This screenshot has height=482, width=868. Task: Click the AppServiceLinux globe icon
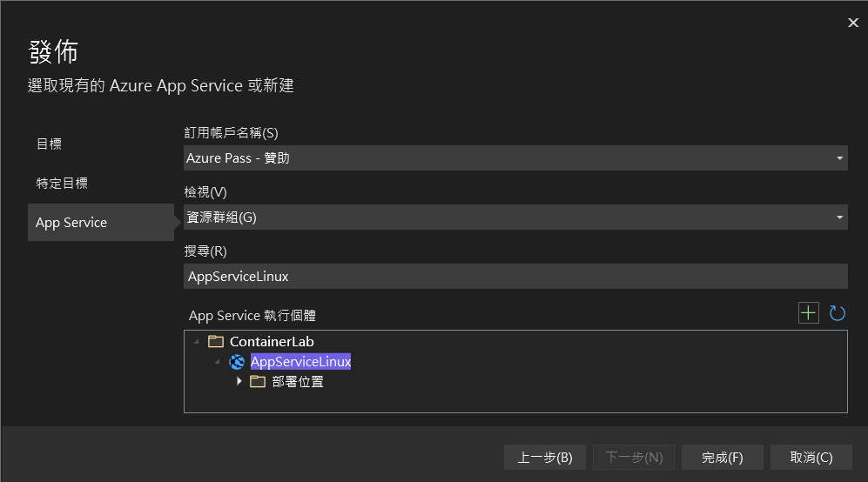[237, 362]
